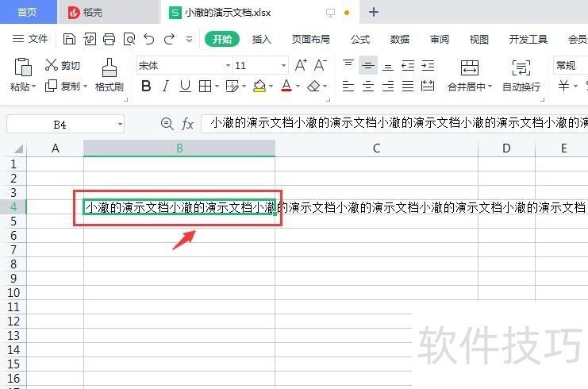The height and width of the screenshot is (389, 588).
Task: Click distributed alignment icon
Action: [x=428, y=87]
